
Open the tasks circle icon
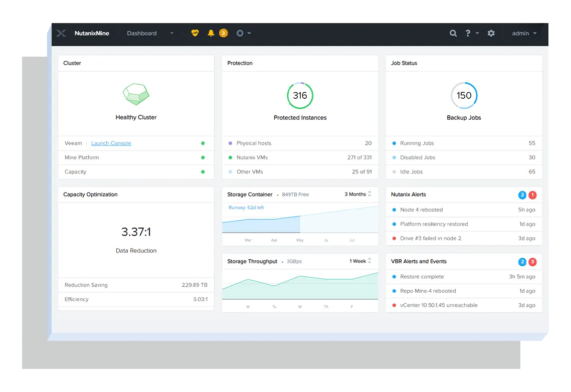pyautogui.click(x=240, y=33)
